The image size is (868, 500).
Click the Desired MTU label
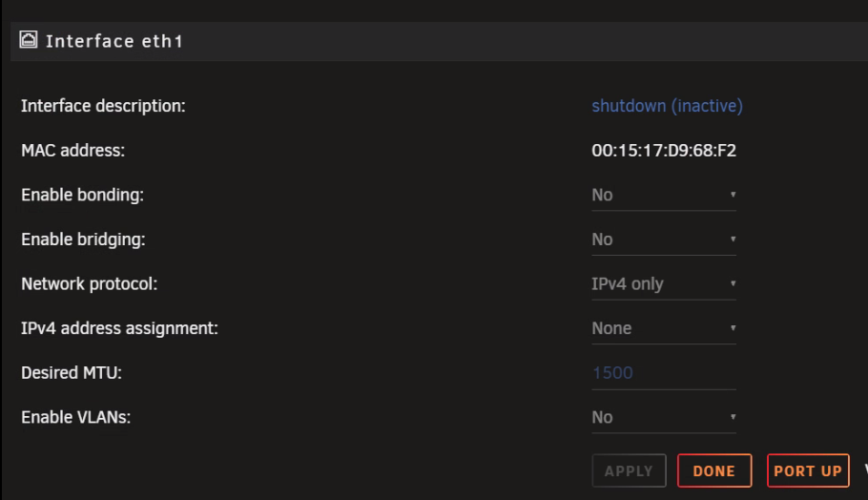pyautogui.click(x=72, y=373)
